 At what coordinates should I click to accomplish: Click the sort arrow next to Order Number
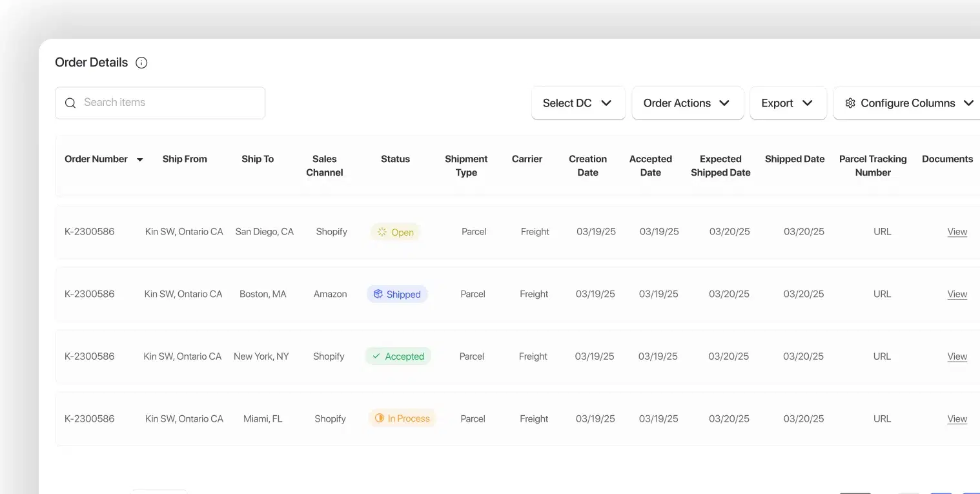[x=139, y=159]
